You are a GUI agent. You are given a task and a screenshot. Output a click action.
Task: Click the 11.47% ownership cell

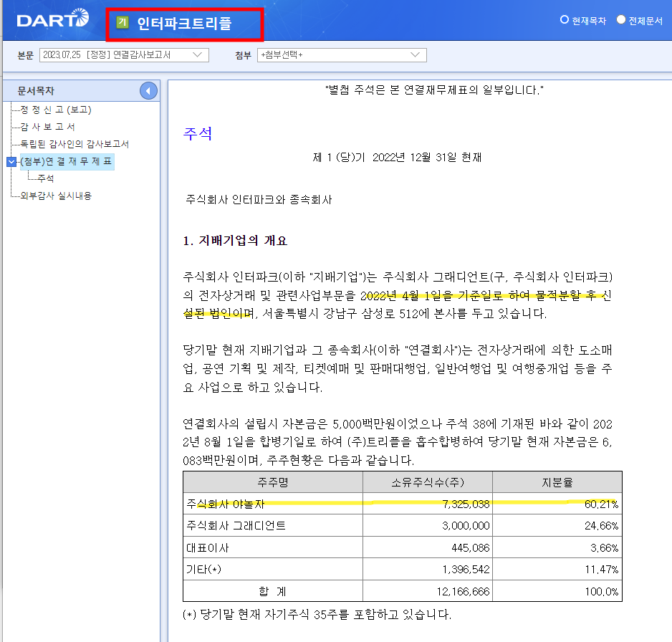pyautogui.click(x=557, y=569)
